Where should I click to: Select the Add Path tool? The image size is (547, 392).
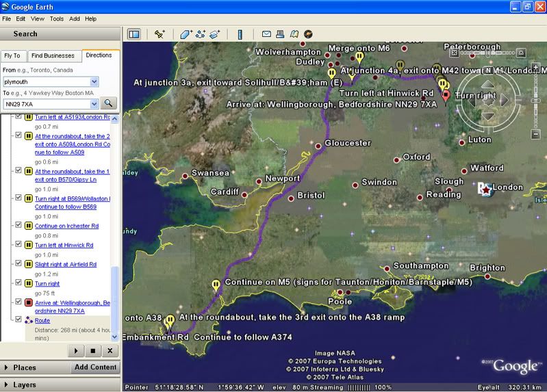pyautogui.click(x=201, y=34)
